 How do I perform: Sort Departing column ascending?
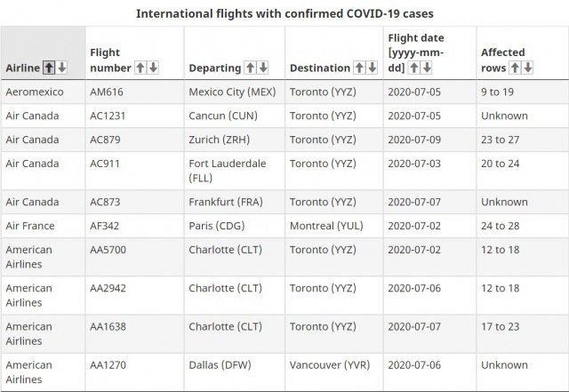[x=250, y=68]
